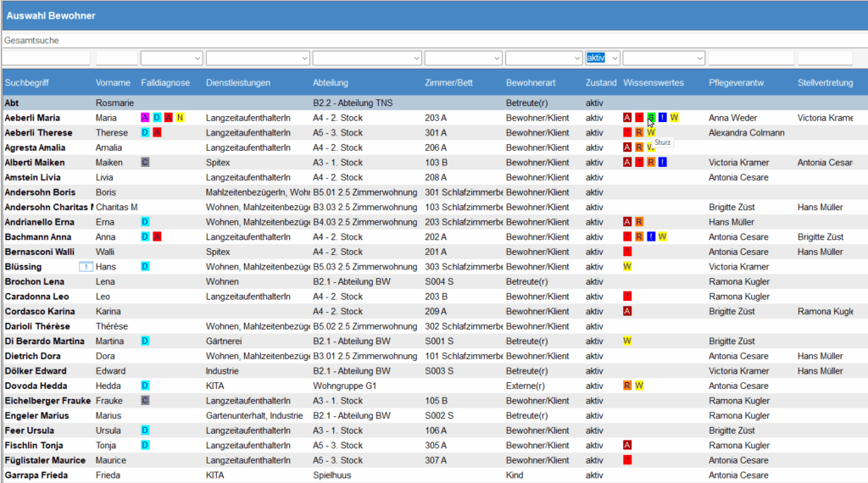This screenshot has width=868, height=483.
Task: Click small note icon next to Blüssing
Action: tap(86, 266)
